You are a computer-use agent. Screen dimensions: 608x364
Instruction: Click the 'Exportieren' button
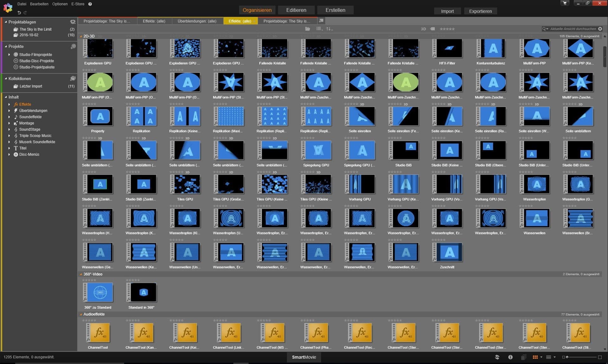coord(481,11)
